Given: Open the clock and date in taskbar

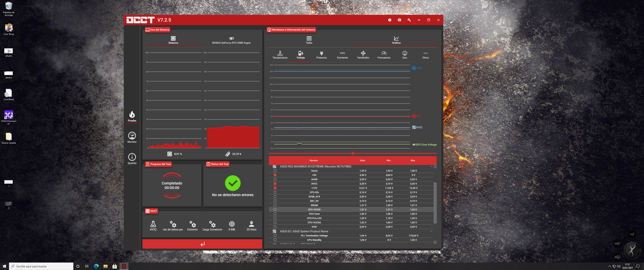Looking at the screenshot, I should pyautogui.click(x=627, y=266).
